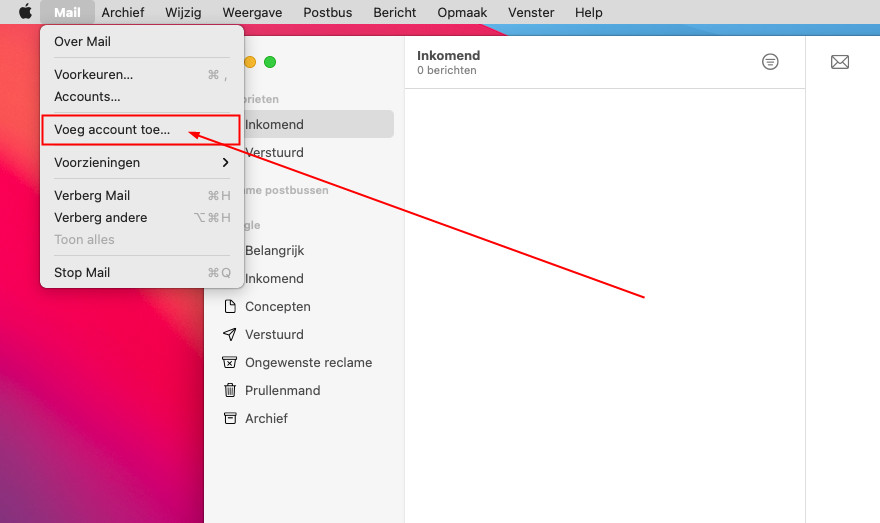Open the Help menu
880x523 pixels.
click(x=588, y=12)
